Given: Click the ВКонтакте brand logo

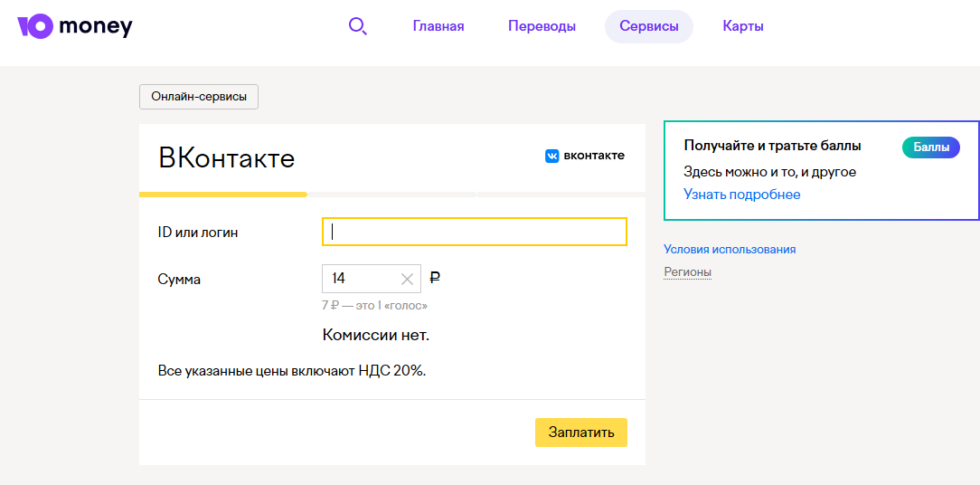Looking at the screenshot, I should coord(584,156).
